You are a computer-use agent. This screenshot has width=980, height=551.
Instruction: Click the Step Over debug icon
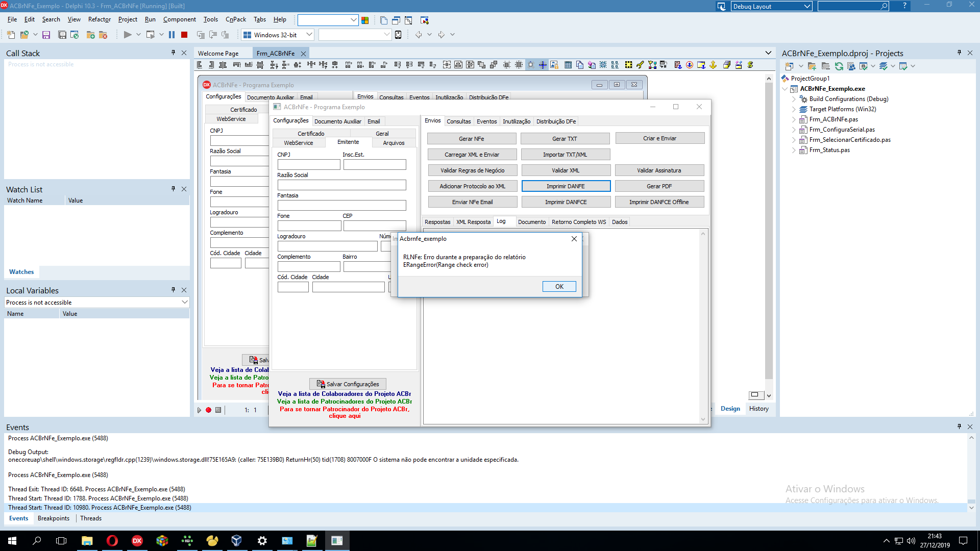(213, 35)
